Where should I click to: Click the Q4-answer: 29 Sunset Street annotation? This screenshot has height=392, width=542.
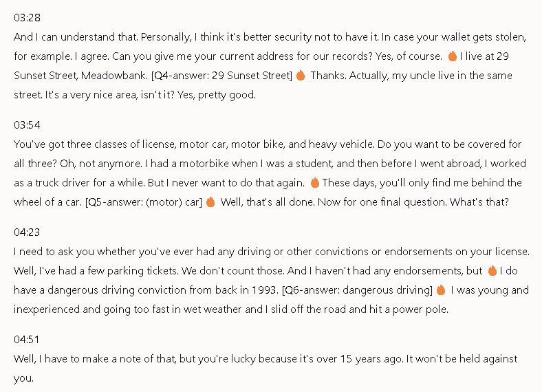[222, 76]
